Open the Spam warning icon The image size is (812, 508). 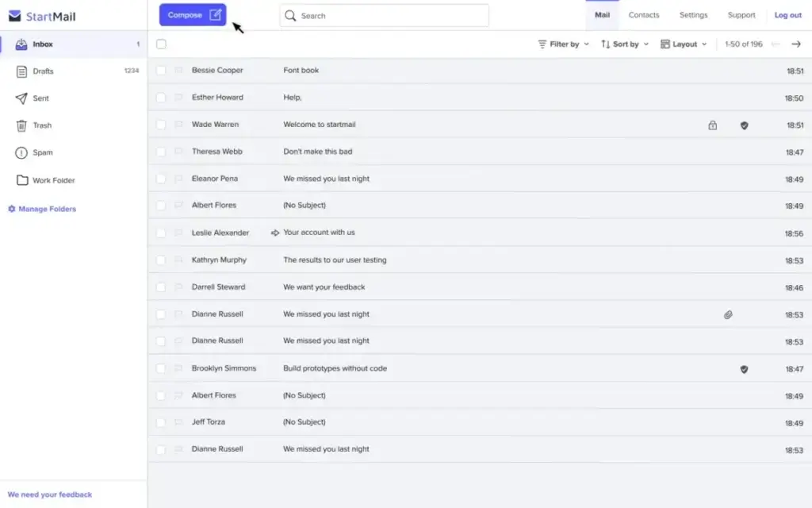(21, 152)
